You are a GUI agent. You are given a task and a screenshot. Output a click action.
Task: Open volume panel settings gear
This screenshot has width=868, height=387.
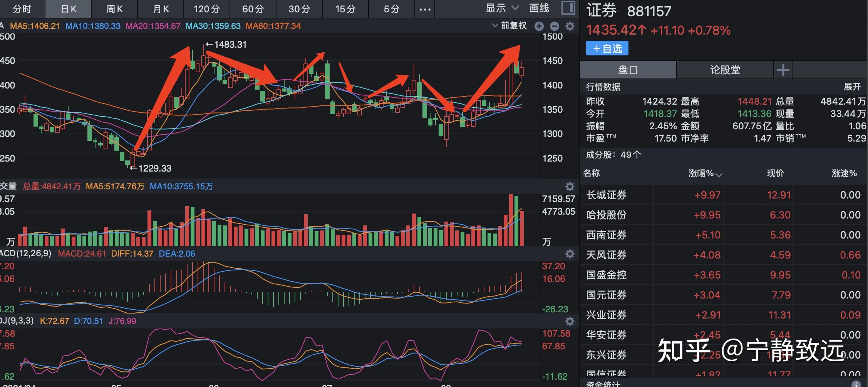(x=570, y=187)
